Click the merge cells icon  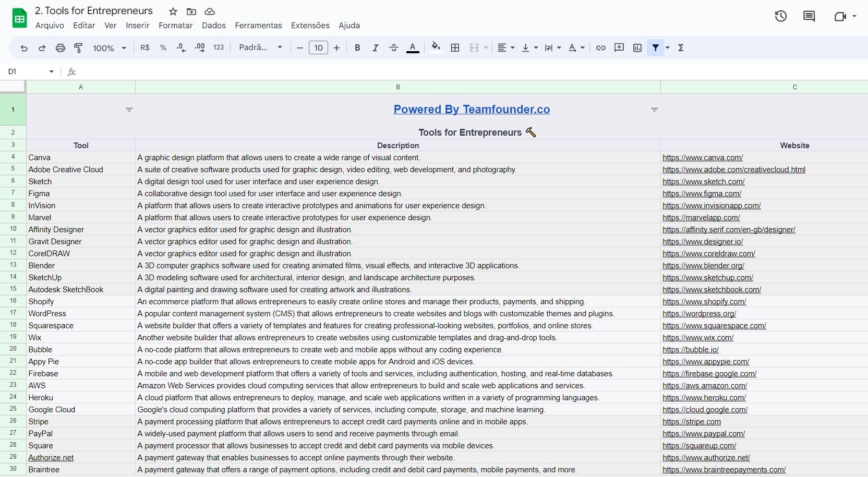(474, 48)
